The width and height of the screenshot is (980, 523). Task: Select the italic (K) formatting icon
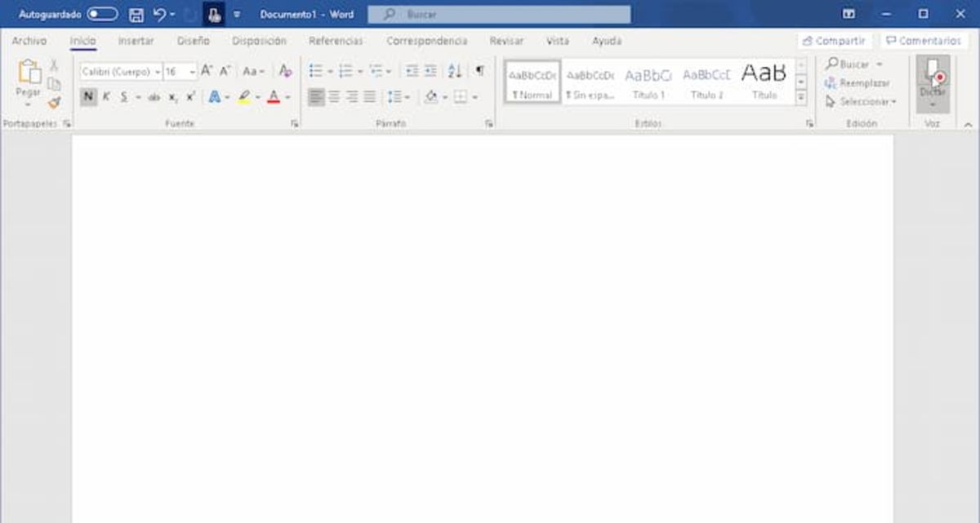(106, 96)
